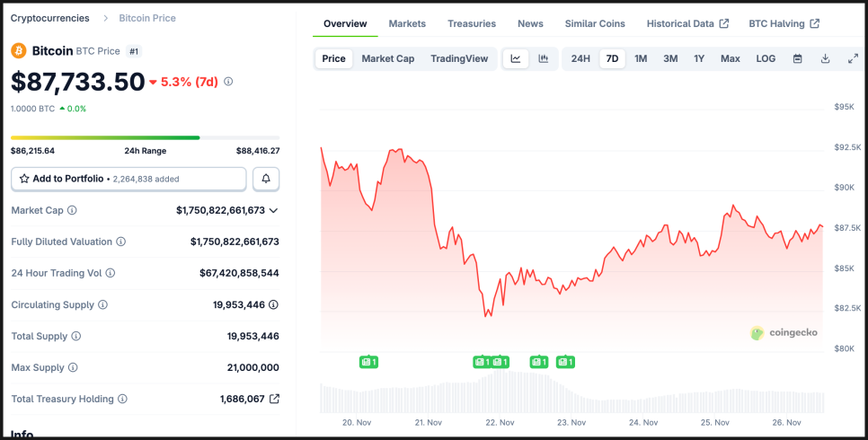
Task: Open the Markets tab
Action: point(407,23)
